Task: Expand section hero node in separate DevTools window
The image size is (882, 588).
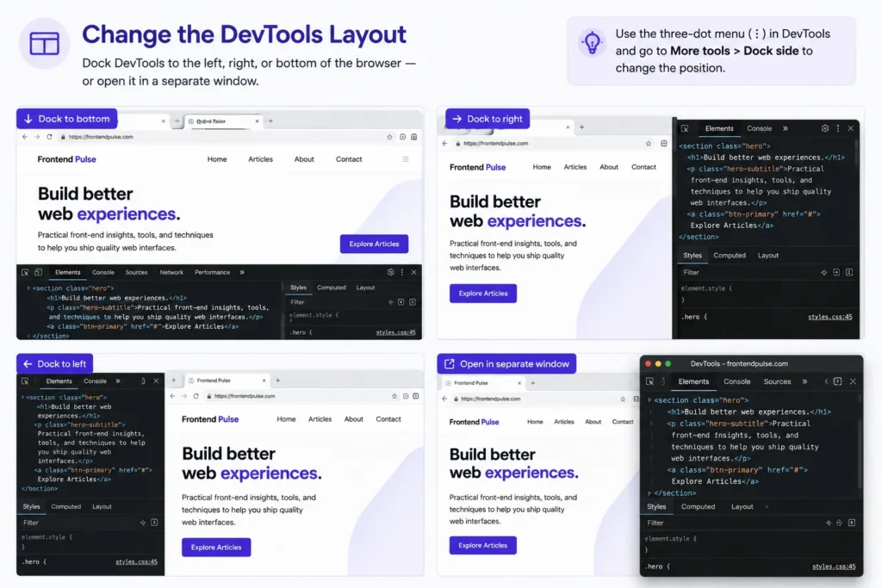Action: point(649,399)
